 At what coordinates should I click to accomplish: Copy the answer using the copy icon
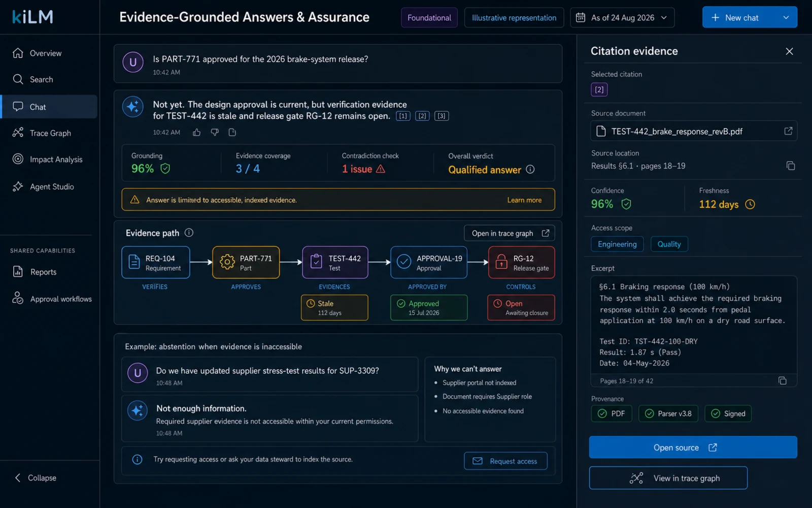pos(232,133)
